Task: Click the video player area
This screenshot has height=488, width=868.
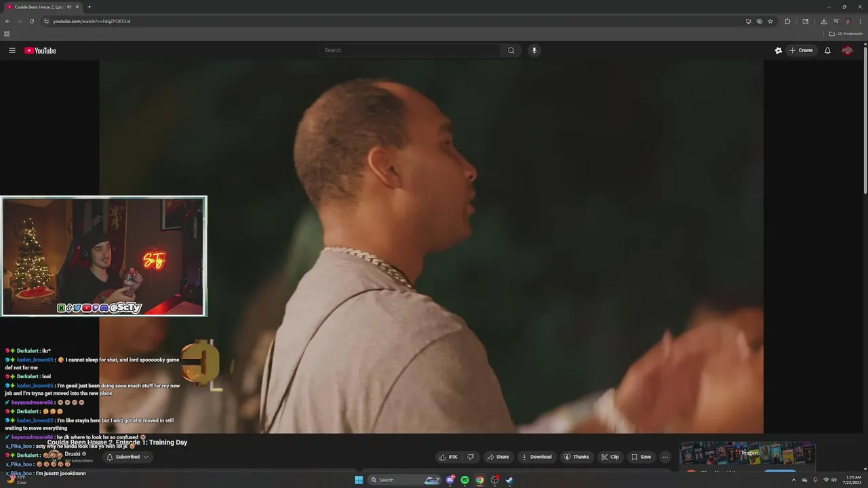Action: coord(431,246)
